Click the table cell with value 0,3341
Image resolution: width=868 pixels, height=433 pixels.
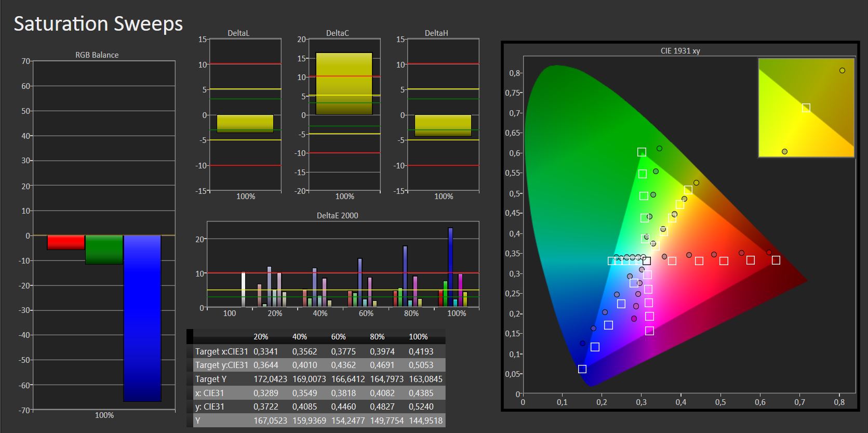265,351
